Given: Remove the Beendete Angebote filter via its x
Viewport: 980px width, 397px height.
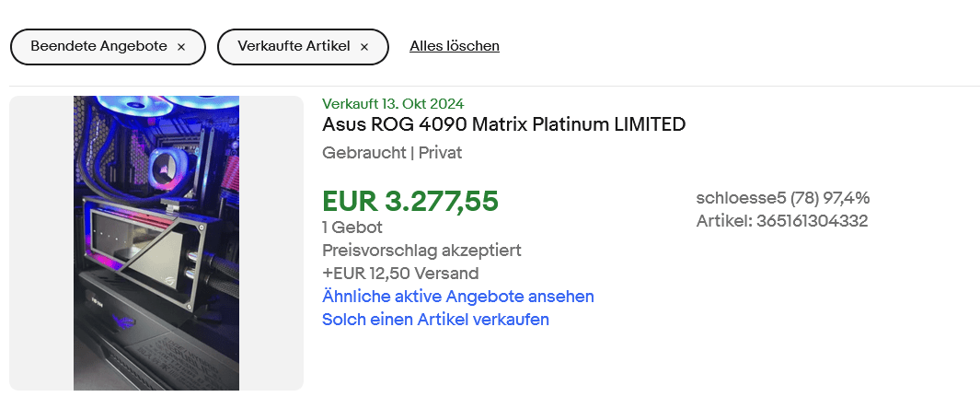Looking at the screenshot, I should click(181, 47).
